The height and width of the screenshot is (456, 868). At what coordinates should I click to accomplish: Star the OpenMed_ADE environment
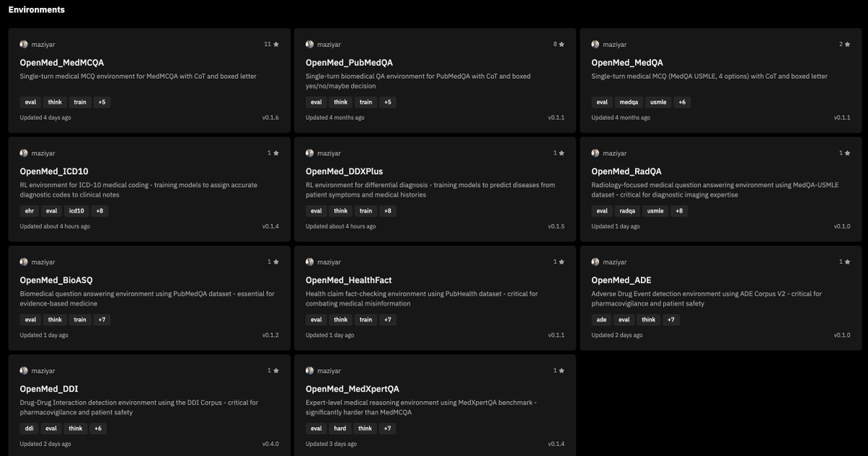(848, 262)
